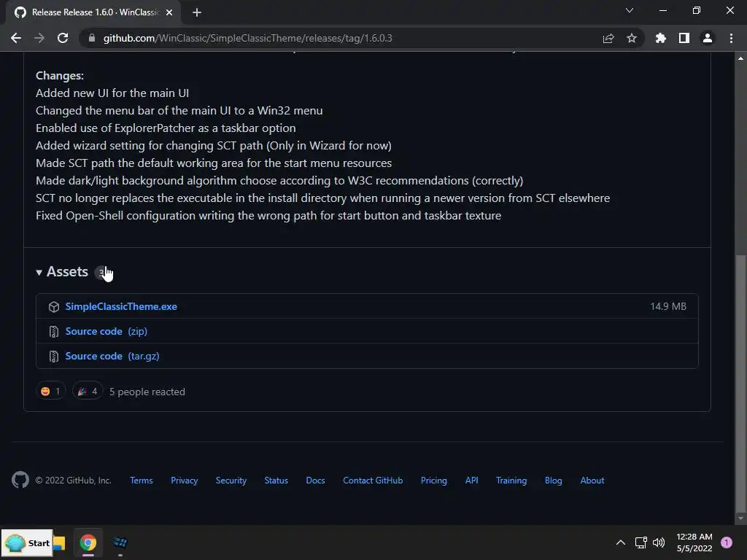
Task: Click the Assets count badge
Action: point(101,273)
